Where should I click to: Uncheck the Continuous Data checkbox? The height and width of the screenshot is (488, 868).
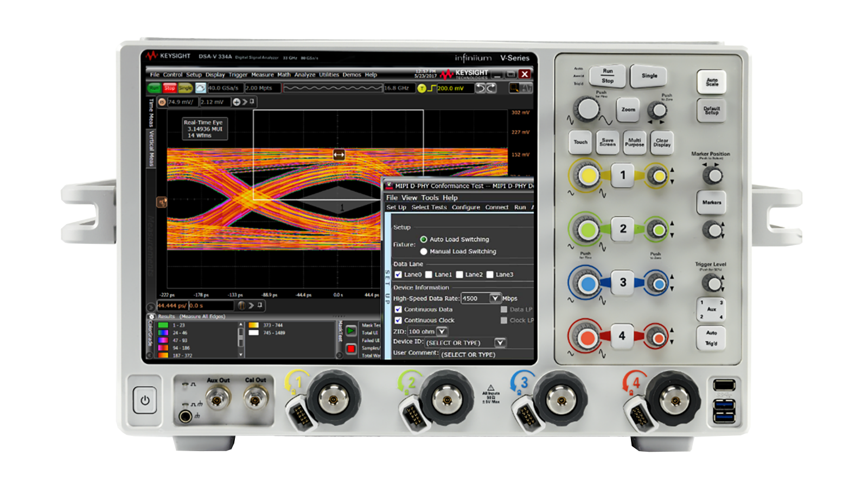pyautogui.click(x=398, y=310)
